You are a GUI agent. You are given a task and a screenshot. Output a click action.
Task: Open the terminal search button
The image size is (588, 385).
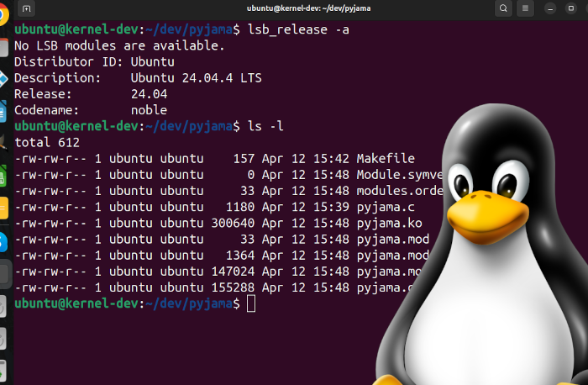click(x=503, y=8)
